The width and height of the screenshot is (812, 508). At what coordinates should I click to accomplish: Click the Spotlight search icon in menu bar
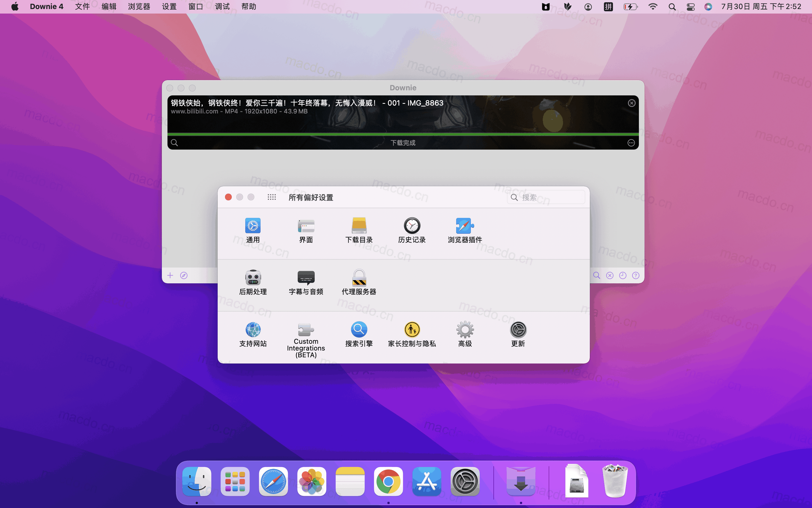click(x=672, y=7)
